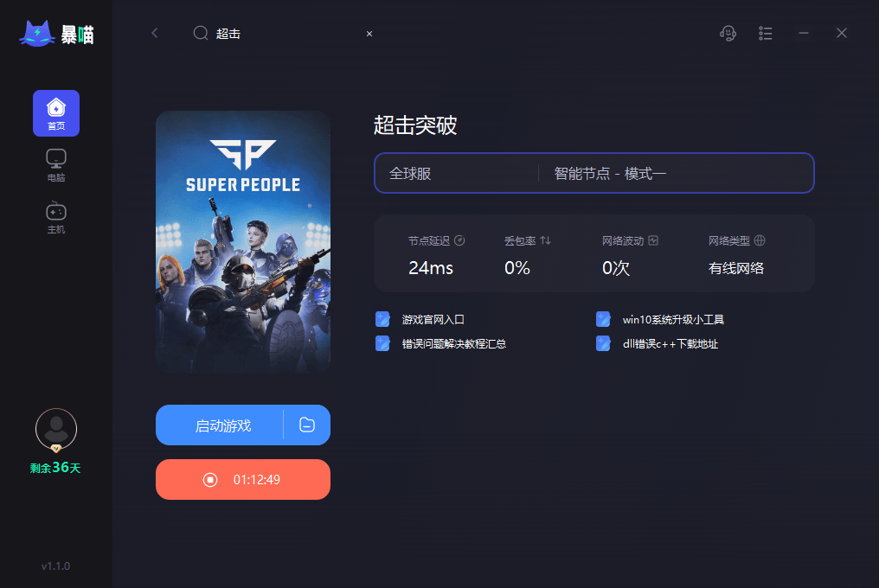Click the network fluctuation chart icon

click(653, 240)
